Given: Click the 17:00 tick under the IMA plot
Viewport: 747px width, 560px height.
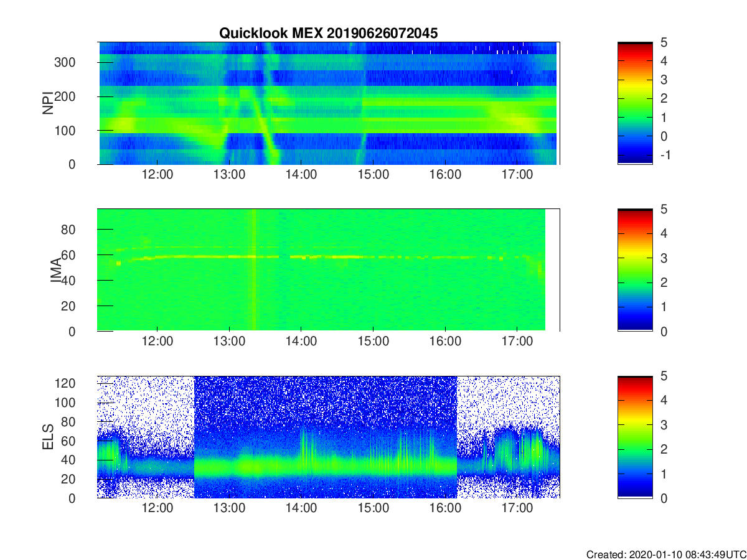Looking at the screenshot, I should point(517,342).
